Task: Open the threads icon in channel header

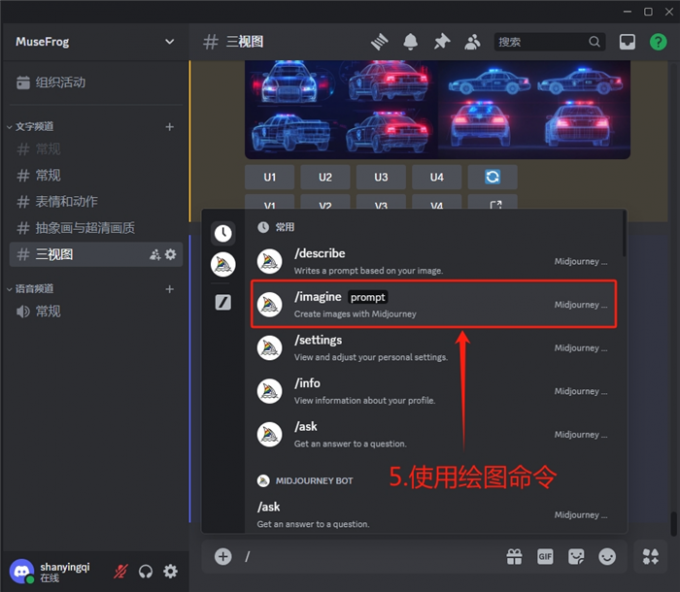Action: 379,42
